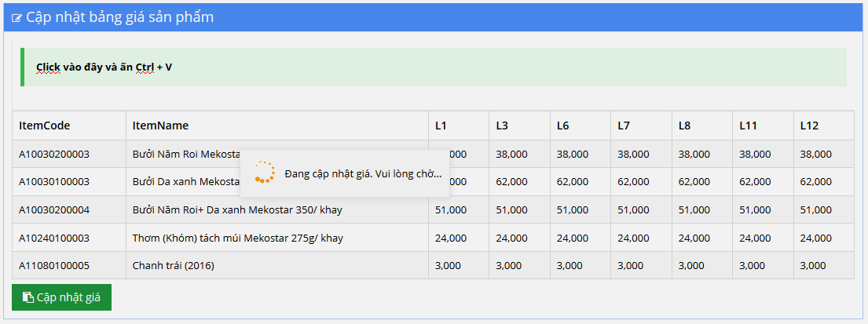Click the green paste area for Ctrl + V
This screenshot has height=324, width=868.
tap(434, 67)
